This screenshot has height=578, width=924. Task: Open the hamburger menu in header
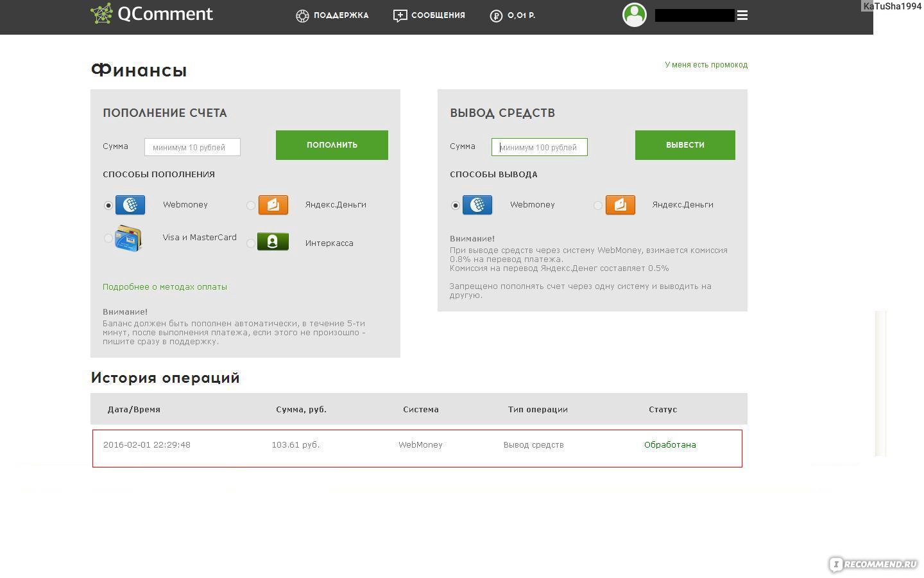pos(742,15)
